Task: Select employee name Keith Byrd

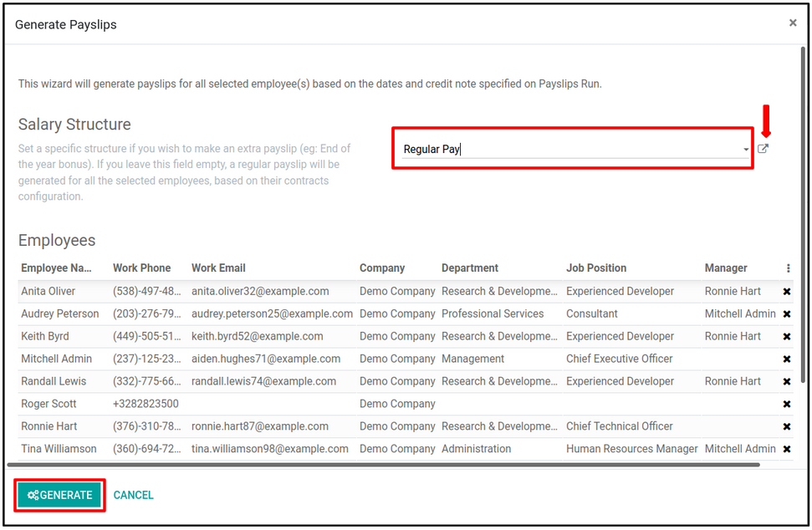Action: click(x=45, y=336)
